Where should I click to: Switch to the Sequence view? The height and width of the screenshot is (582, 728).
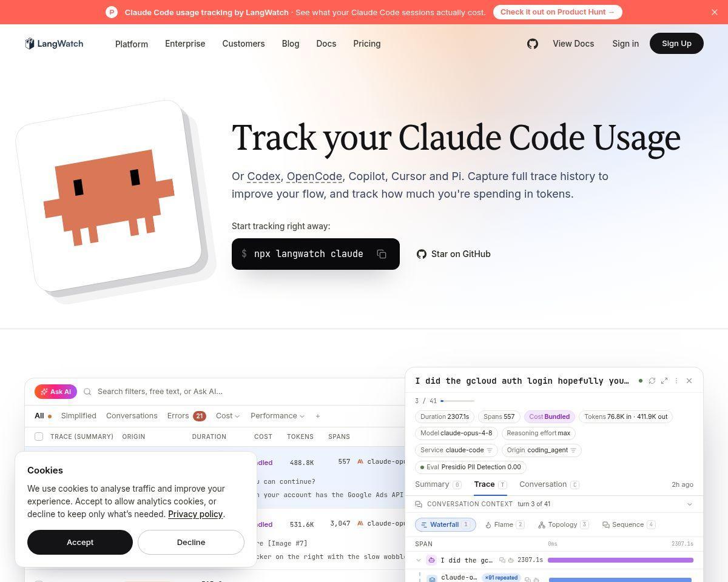pyautogui.click(x=629, y=524)
